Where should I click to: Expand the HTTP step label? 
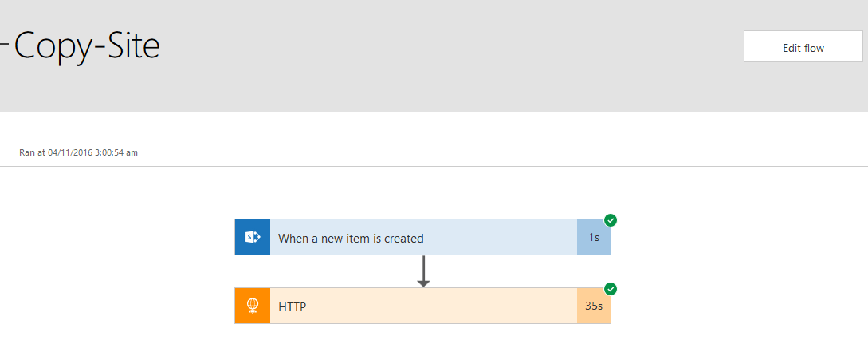click(293, 306)
